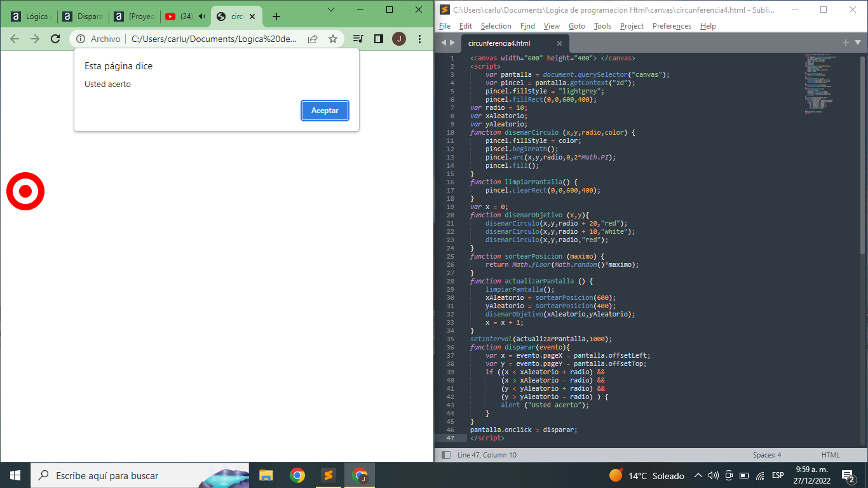Image resolution: width=868 pixels, height=488 pixels.
Task: Close the active "circ" Chrome tab
Action: coord(252,17)
